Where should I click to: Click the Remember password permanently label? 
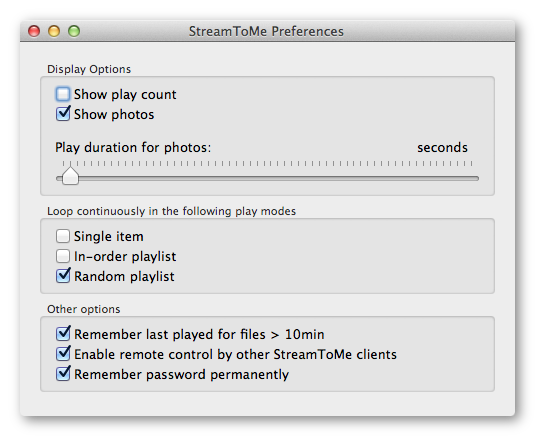pos(182,375)
